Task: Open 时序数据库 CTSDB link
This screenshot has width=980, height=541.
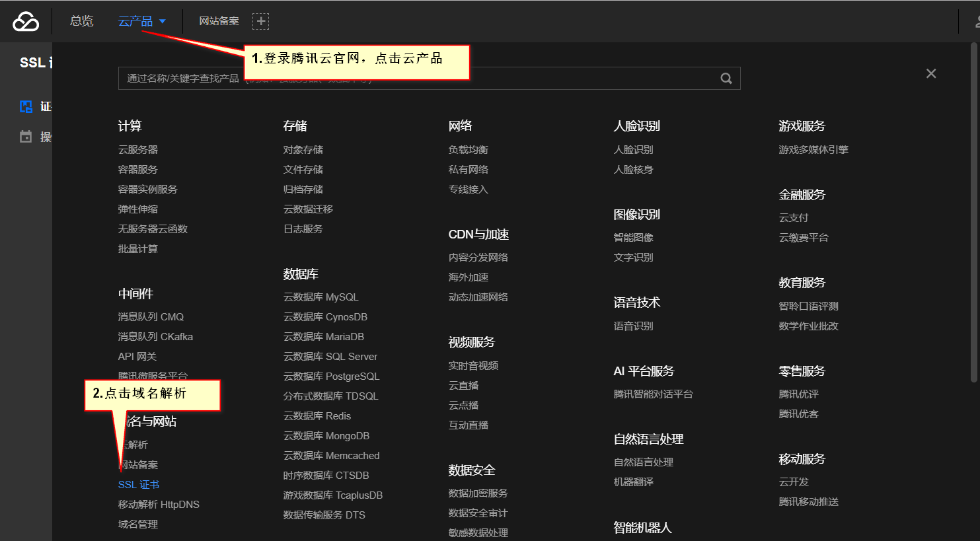Action: pyautogui.click(x=326, y=476)
